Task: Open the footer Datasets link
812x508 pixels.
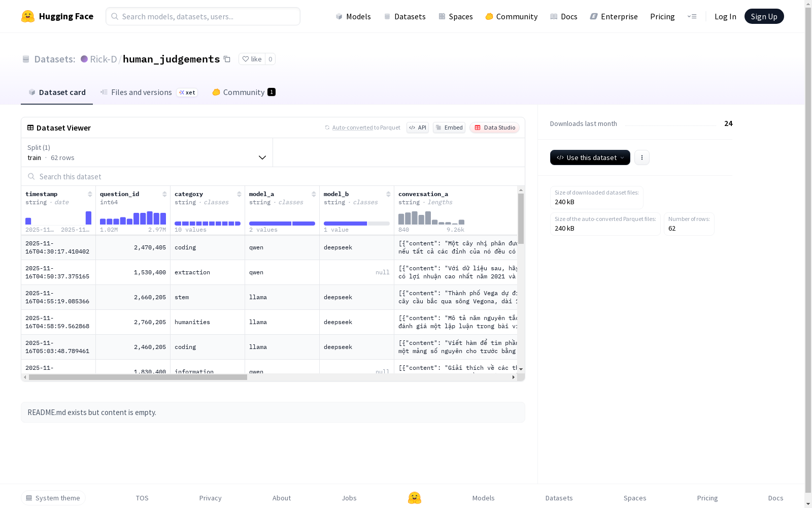Action: pyautogui.click(x=559, y=498)
